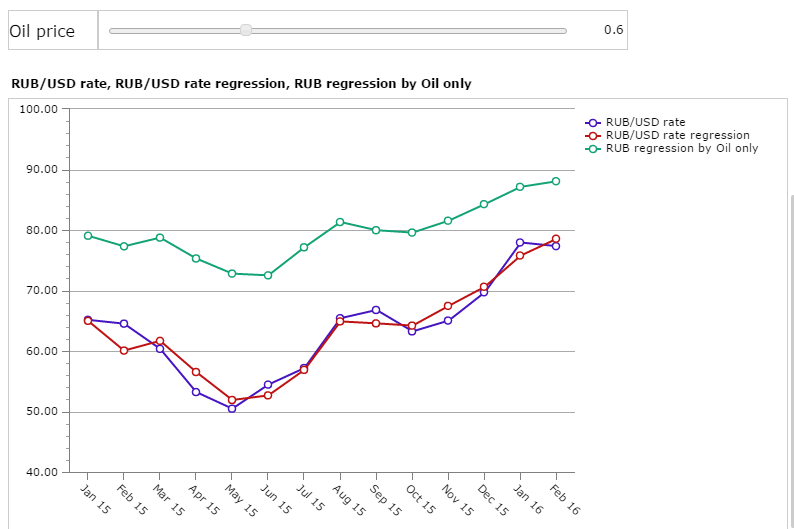Select red regression point at Feb 15
Image resolution: width=794 pixels, height=529 pixels.
pyautogui.click(x=124, y=350)
